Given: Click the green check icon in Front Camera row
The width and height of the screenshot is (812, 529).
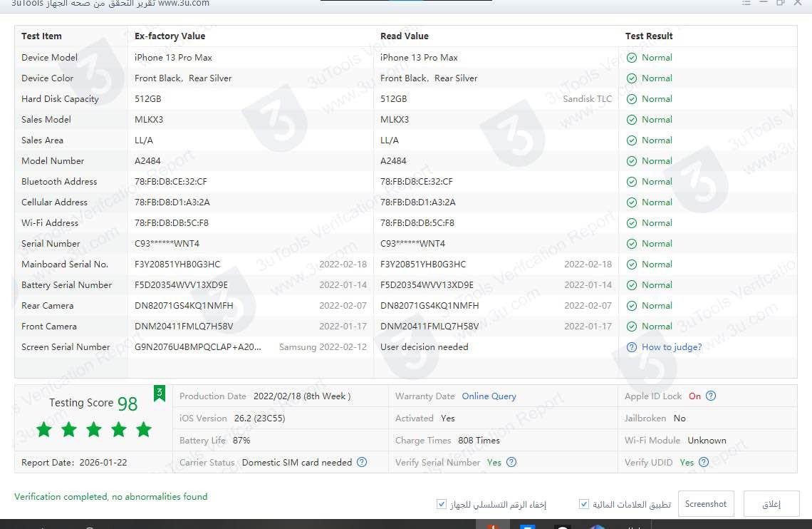Looking at the screenshot, I should click(631, 327).
